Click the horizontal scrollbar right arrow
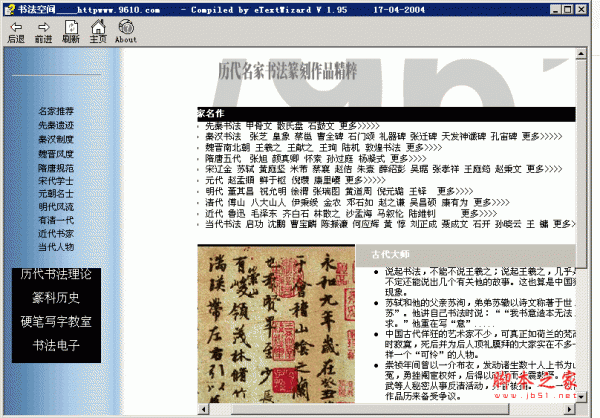Screen dimensions: 600x418 click(x=569, y=409)
